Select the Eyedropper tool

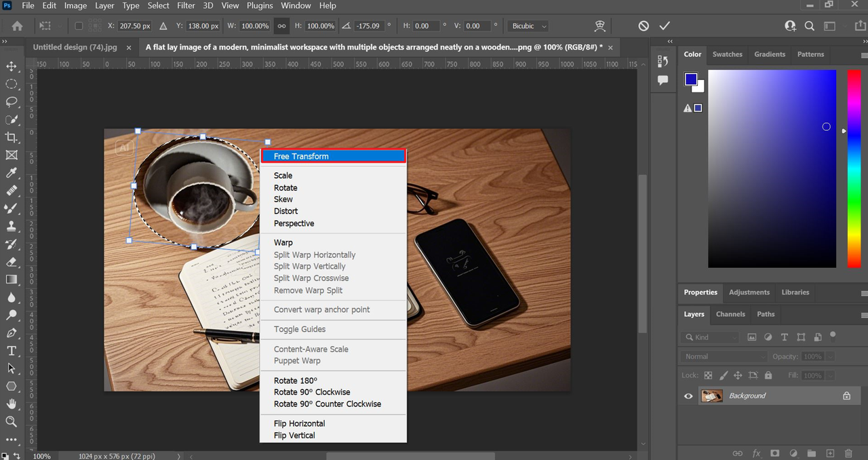click(x=12, y=173)
